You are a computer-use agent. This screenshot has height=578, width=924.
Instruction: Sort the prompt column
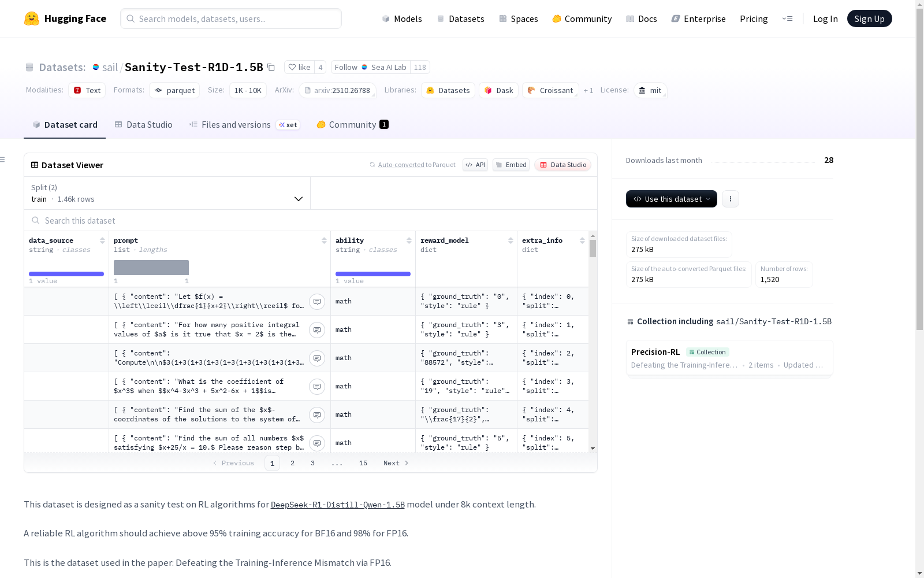[x=324, y=240]
